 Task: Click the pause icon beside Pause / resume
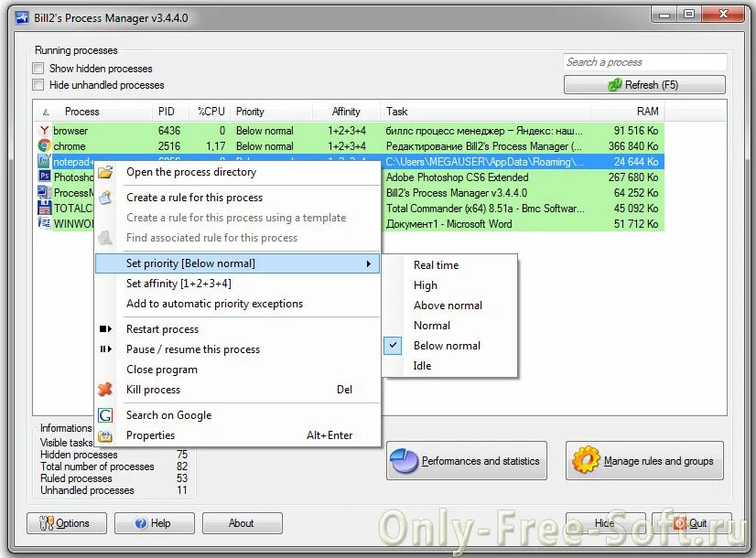[105, 349]
